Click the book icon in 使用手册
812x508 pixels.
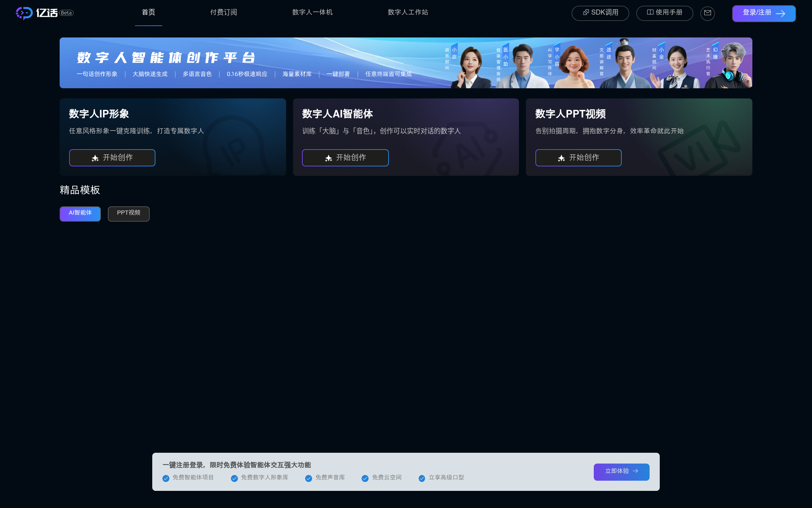point(650,12)
